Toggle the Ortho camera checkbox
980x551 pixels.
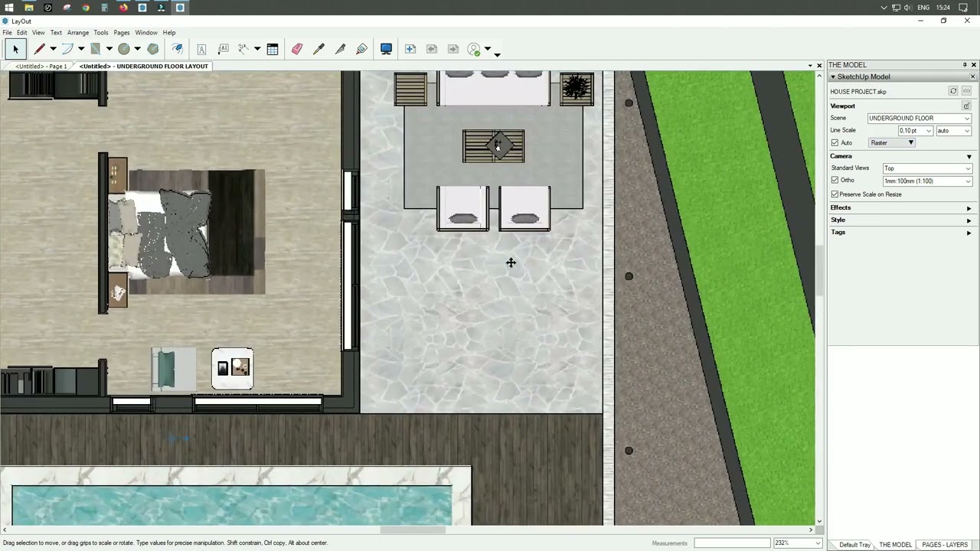(x=835, y=181)
